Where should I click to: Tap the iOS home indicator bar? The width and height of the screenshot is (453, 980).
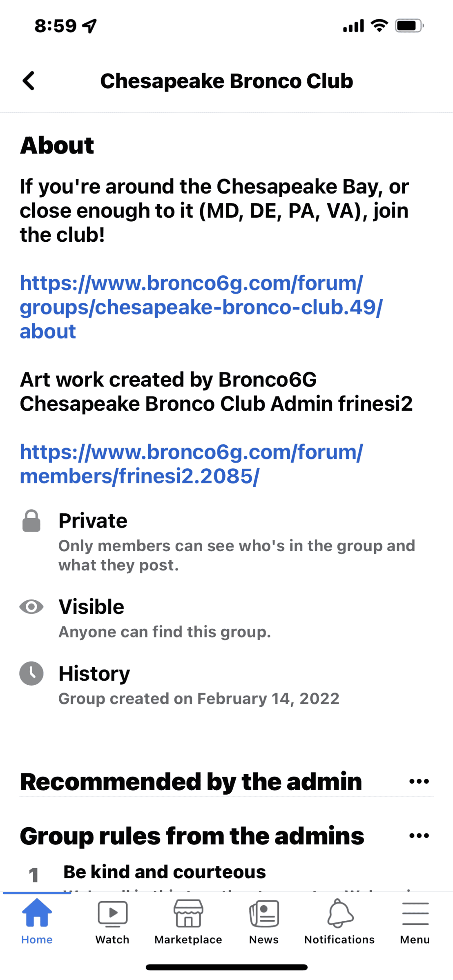tap(227, 967)
